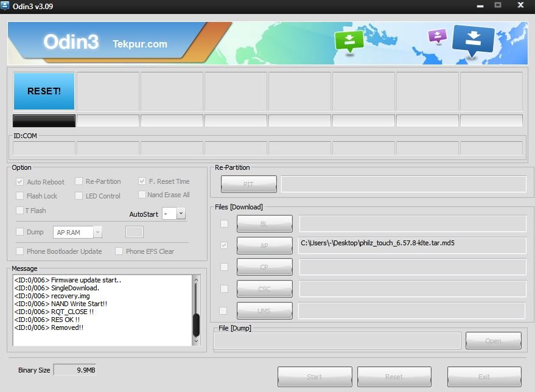Click the CP file path field

pyautogui.click(x=413, y=267)
